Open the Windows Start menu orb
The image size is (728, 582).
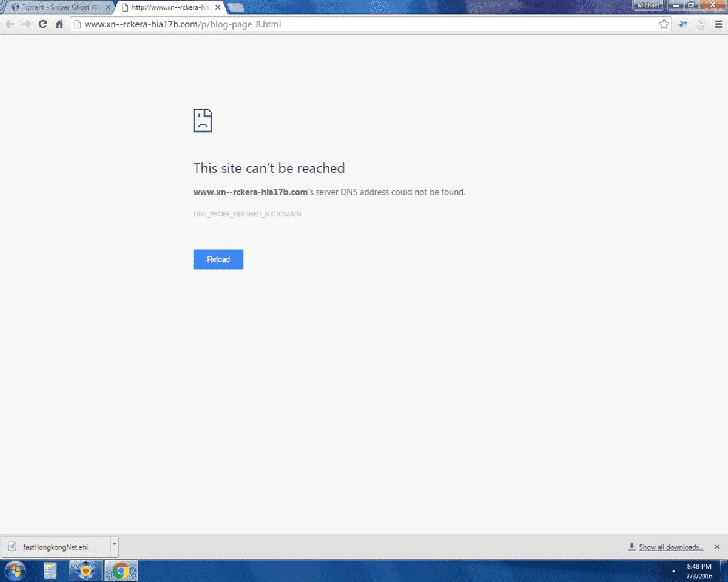click(x=15, y=571)
